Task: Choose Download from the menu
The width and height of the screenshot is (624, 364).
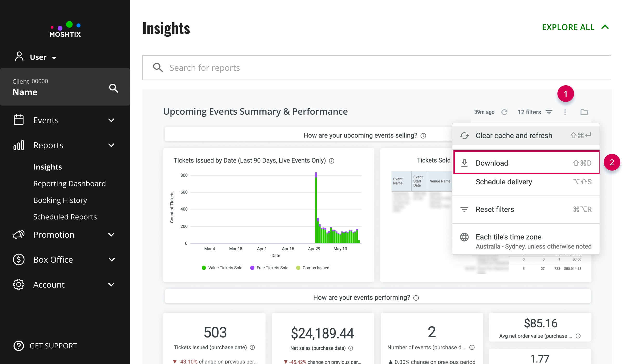Action: (526, 163)
